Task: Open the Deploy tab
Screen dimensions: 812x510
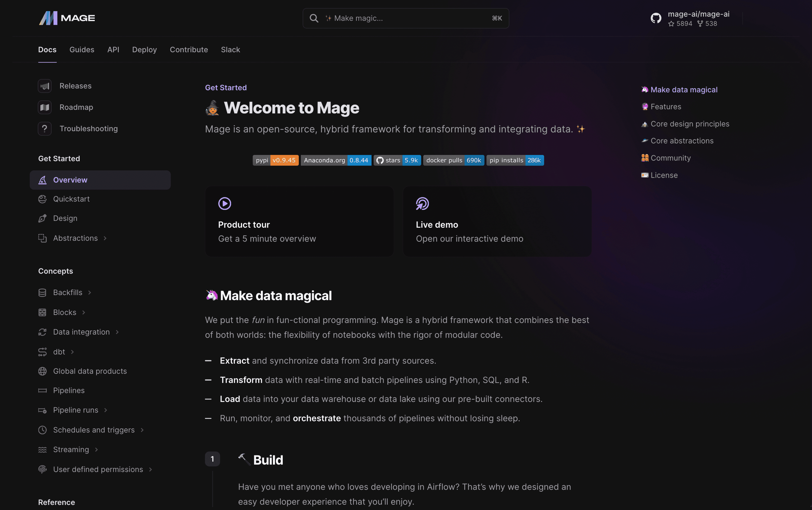Action: (144, 50)
